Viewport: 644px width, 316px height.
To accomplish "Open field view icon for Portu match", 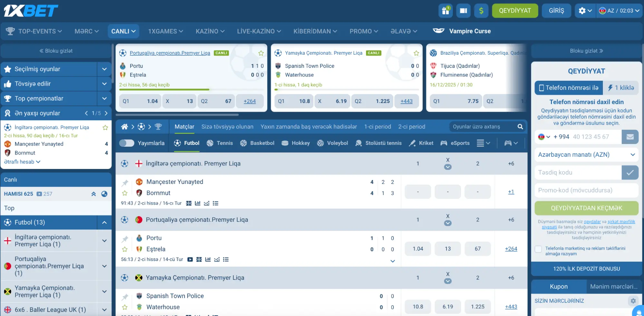I will point(199,259).
